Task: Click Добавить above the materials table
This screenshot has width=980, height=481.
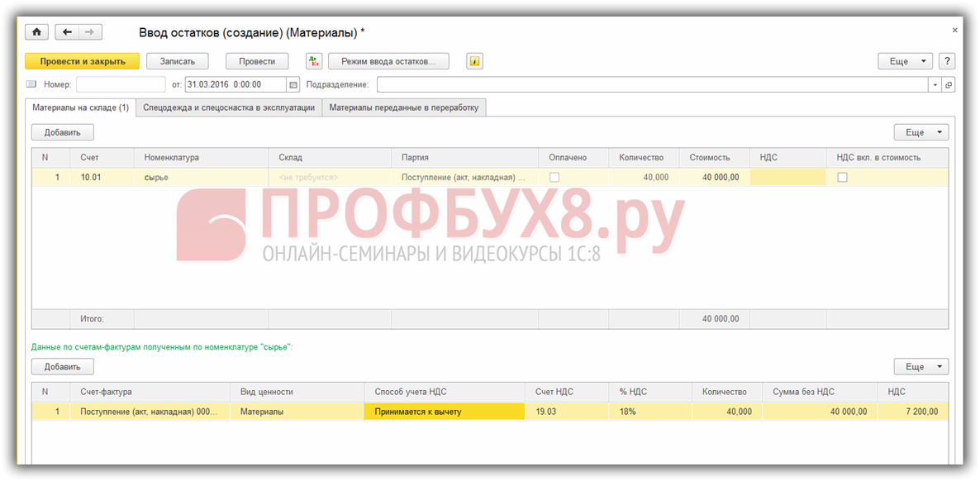Action: tap(63, 132)
